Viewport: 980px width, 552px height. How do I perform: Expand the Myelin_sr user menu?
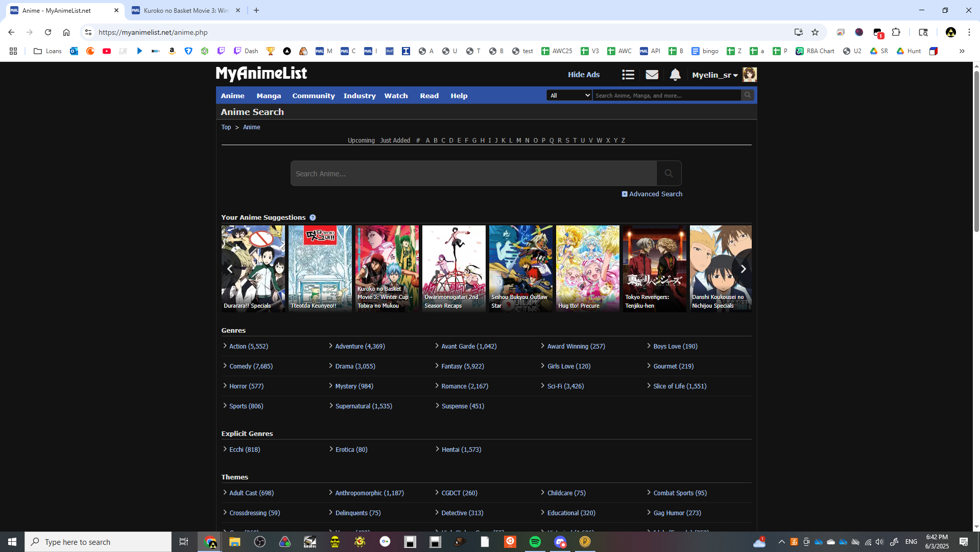tap(714, 75)
